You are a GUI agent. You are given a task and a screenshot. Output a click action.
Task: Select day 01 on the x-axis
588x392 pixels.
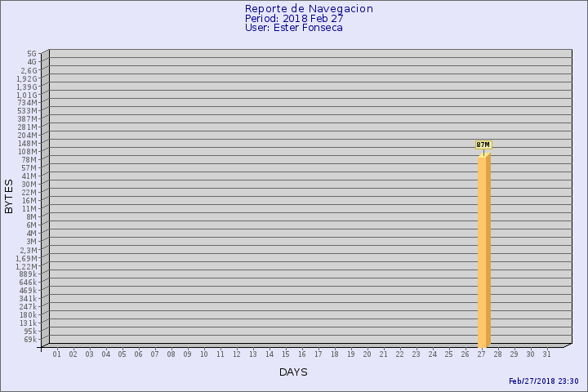pos(57,354)
